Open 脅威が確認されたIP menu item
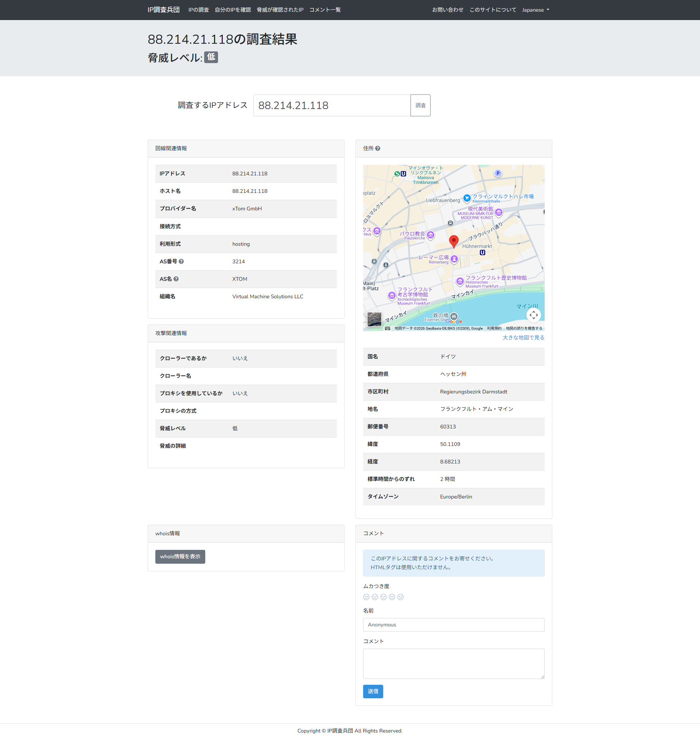 tap(280, 10)
